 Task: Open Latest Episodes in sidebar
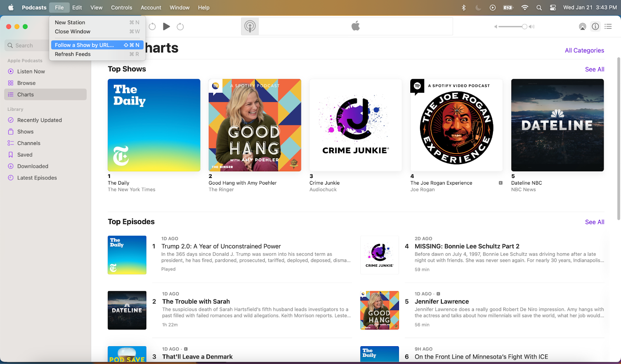(45, 178)
